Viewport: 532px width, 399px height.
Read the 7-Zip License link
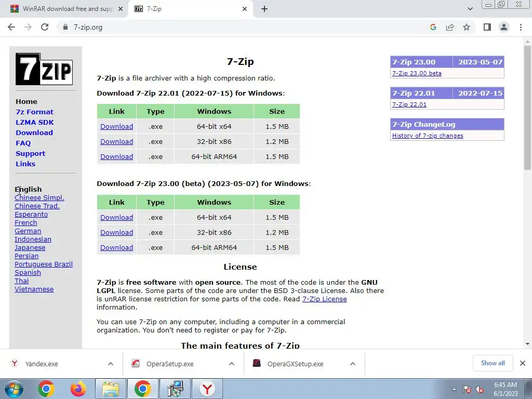tap(324, 299)
